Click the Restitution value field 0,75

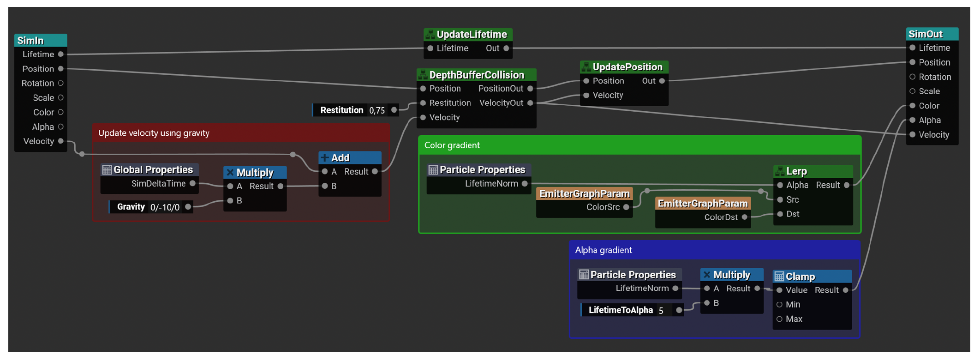377,110
